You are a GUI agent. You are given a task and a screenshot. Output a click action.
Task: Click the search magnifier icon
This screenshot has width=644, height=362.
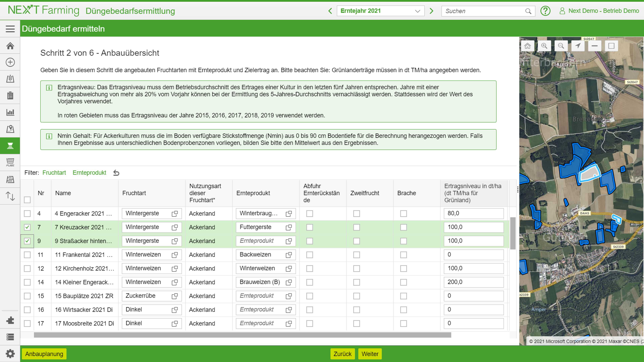click(528, 11)
